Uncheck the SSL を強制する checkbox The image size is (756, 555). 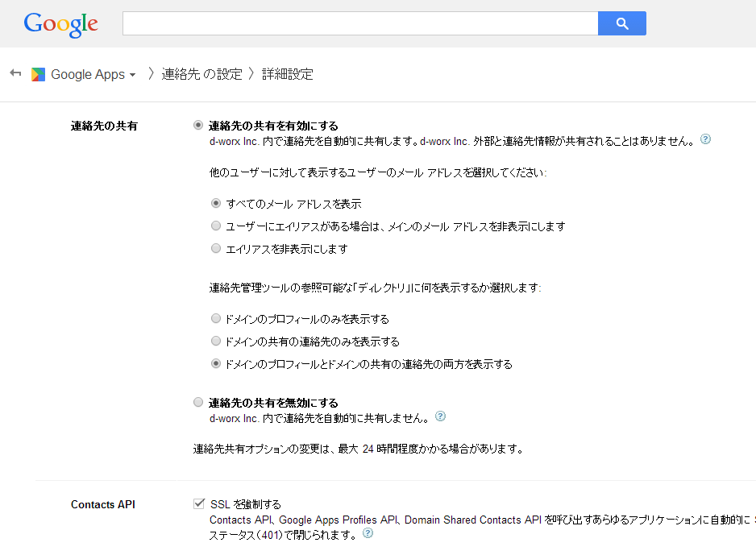click(197, 503)
